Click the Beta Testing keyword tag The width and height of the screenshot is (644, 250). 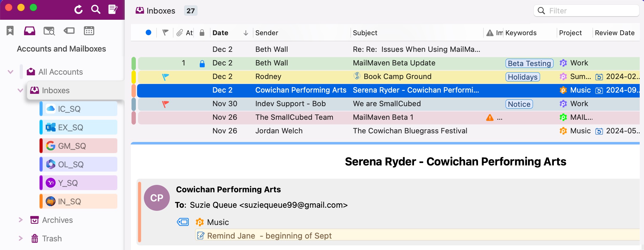coord(529,63)
